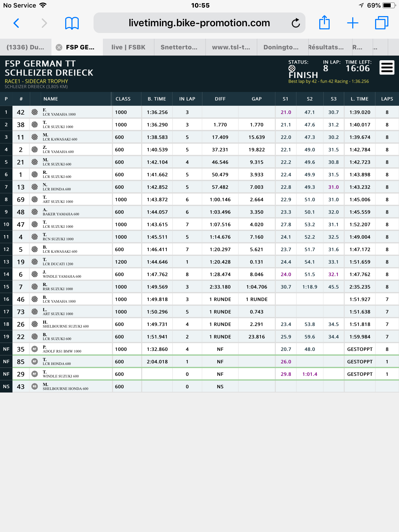Tap the NF badge for number 35
Image resolution: width=399 pixels, height=532 pixels.
35,349
